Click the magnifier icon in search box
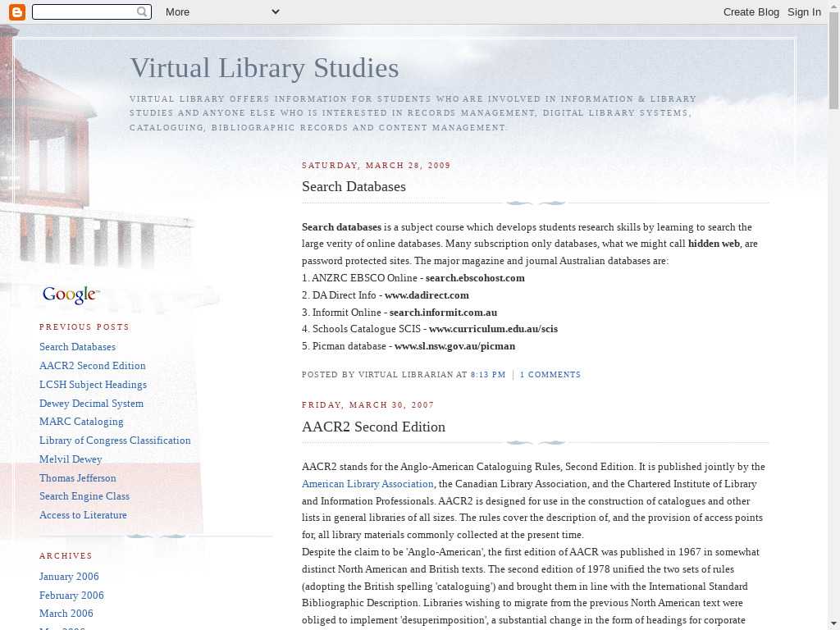The height and width of the screenshot is (630, 840). click(143, 11)
